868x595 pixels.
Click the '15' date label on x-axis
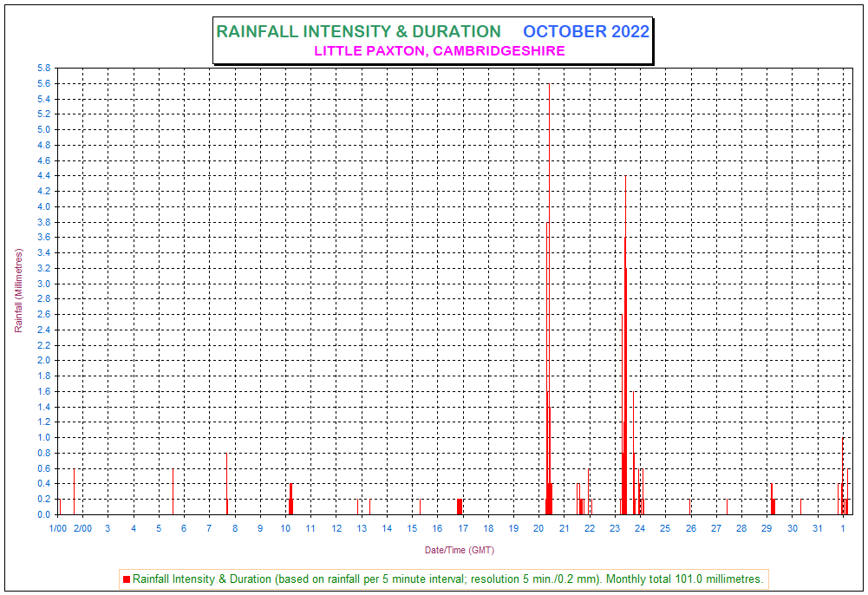tap(412, 528)
